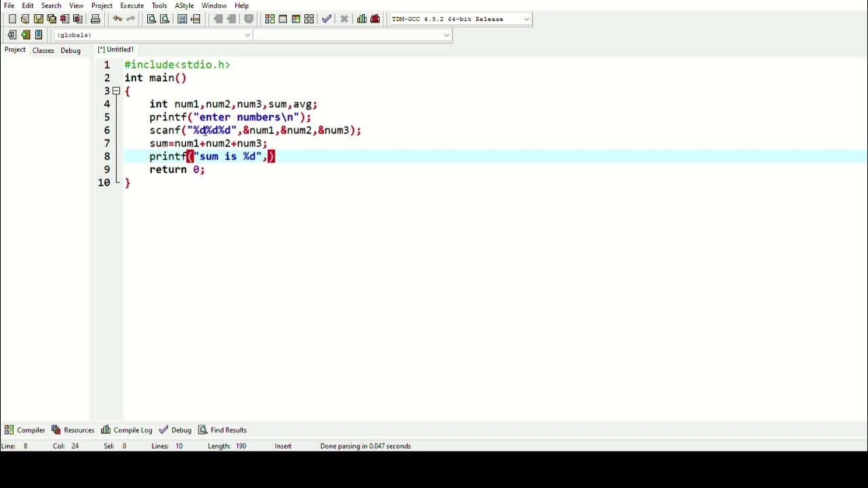Click the 'int main()' code line
868x488 pixels.
155,78
